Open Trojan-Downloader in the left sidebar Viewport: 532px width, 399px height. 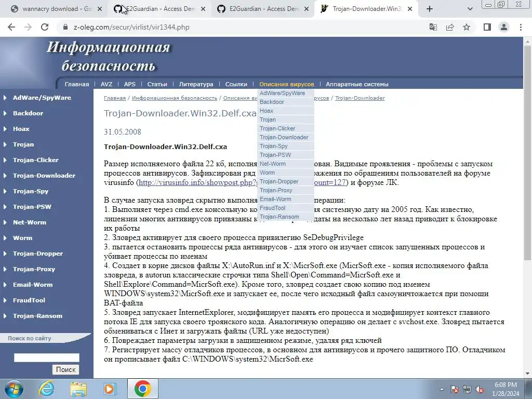click(x=44, y=176)
